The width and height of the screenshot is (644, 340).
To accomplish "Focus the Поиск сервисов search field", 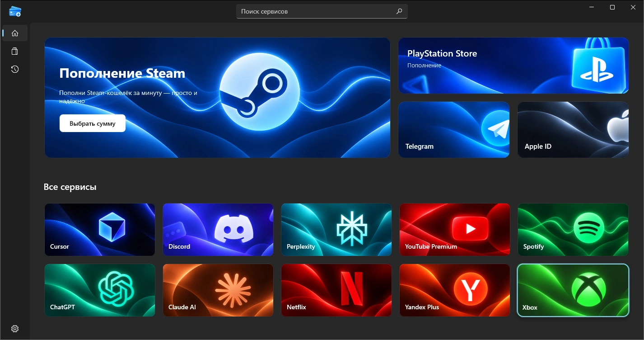I will [x=322, y=11].
